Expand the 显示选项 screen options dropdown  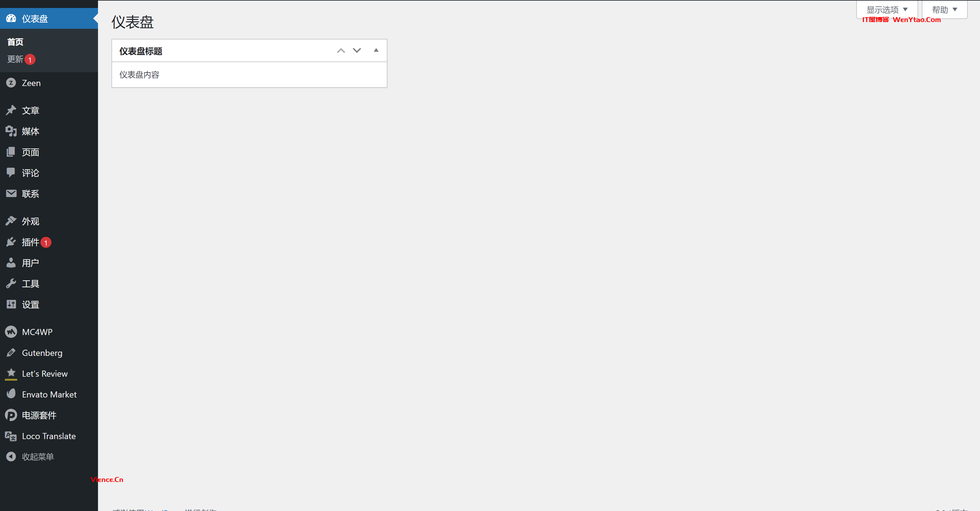[x=887, y=9]
